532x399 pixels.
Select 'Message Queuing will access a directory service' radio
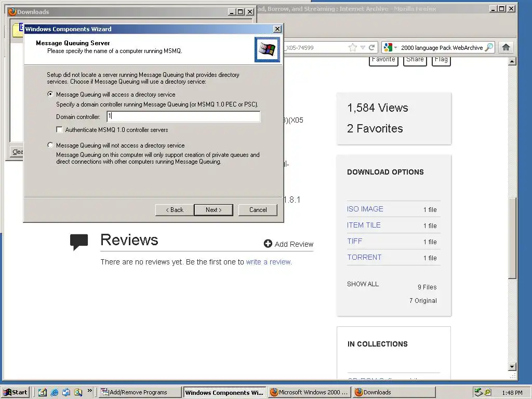[50, 95]
